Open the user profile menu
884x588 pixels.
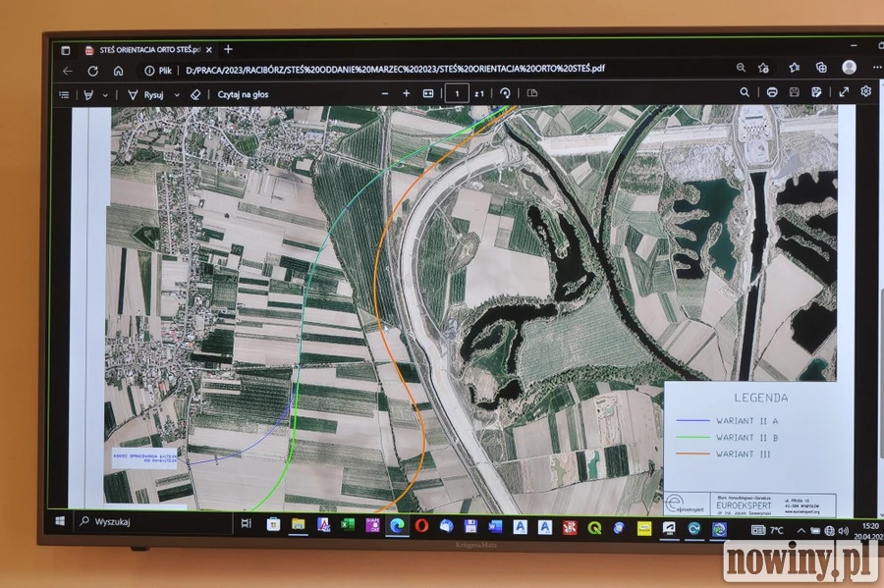(x=849, y=67)
